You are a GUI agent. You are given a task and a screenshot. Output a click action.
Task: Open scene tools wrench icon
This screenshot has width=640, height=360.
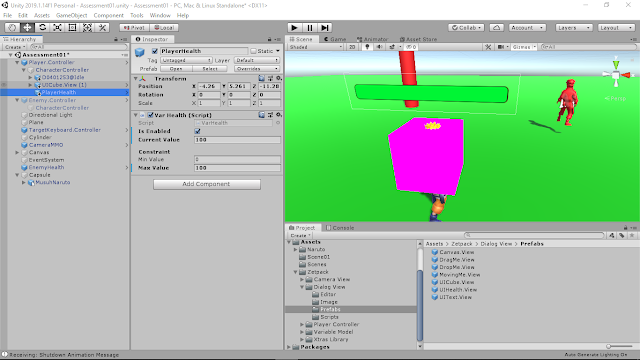pos(488,47)
